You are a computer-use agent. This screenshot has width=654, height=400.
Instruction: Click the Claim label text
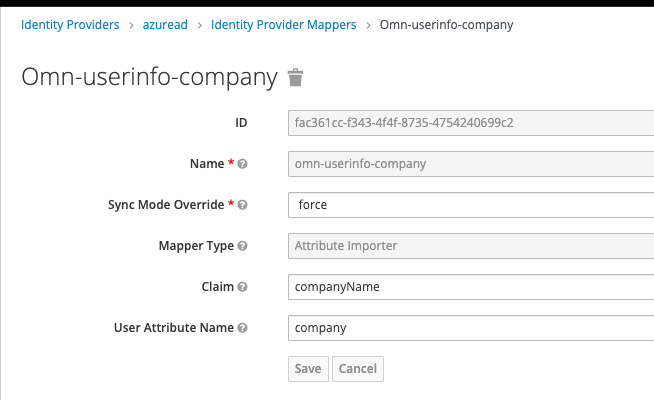pos(217,287)
